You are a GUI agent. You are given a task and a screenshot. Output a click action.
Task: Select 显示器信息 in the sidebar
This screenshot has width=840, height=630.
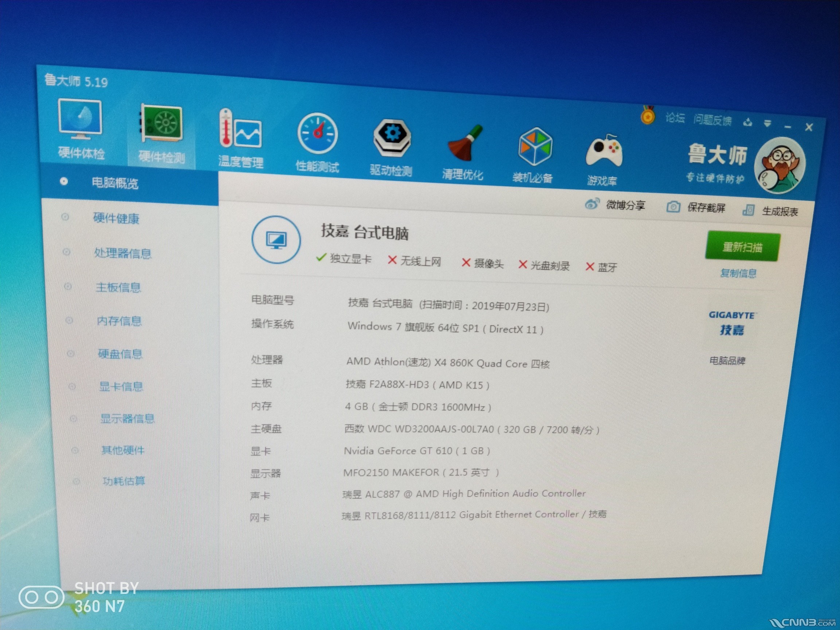(128, 419)
